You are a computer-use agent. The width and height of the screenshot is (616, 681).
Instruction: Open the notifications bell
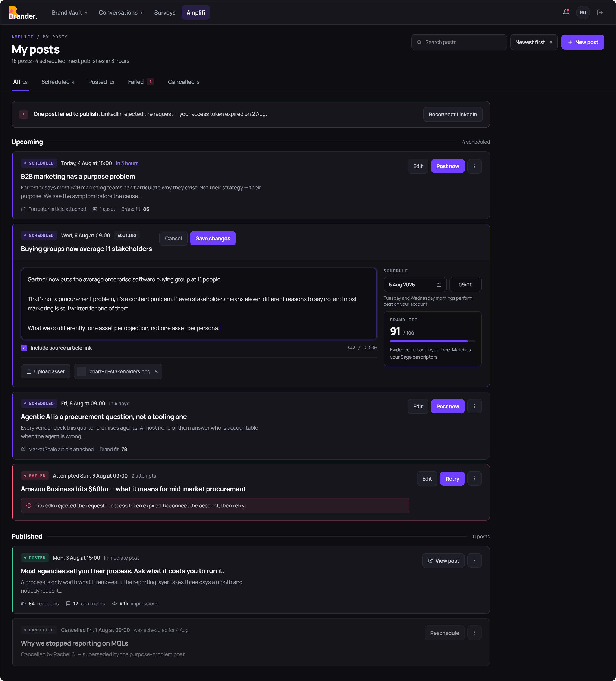(x=566, y=12)
